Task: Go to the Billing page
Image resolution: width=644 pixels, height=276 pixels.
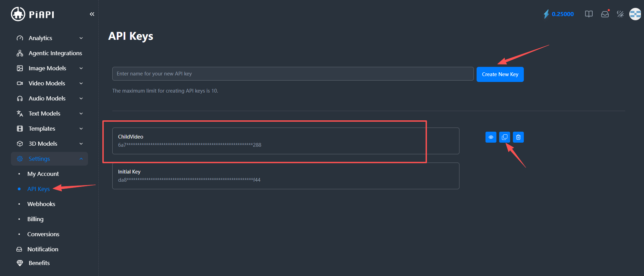Action: 35,219
